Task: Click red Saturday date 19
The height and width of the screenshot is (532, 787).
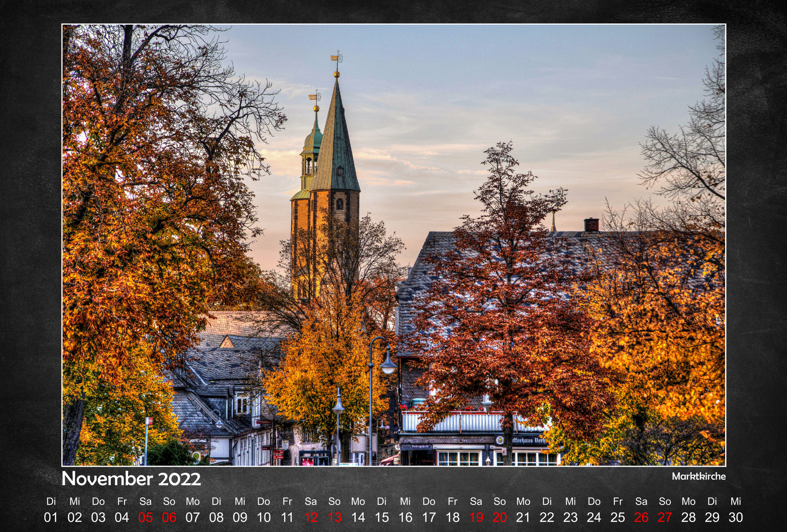Action: coord(476,517)
